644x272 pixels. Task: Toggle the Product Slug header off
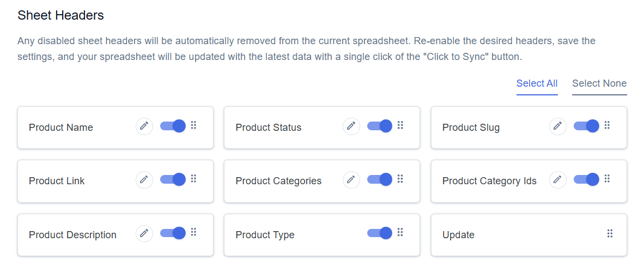(x=586, y=126)
